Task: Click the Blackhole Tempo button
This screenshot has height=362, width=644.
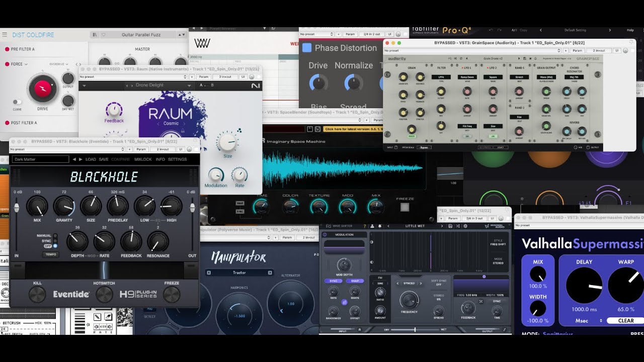Action: tap(51, 254)
